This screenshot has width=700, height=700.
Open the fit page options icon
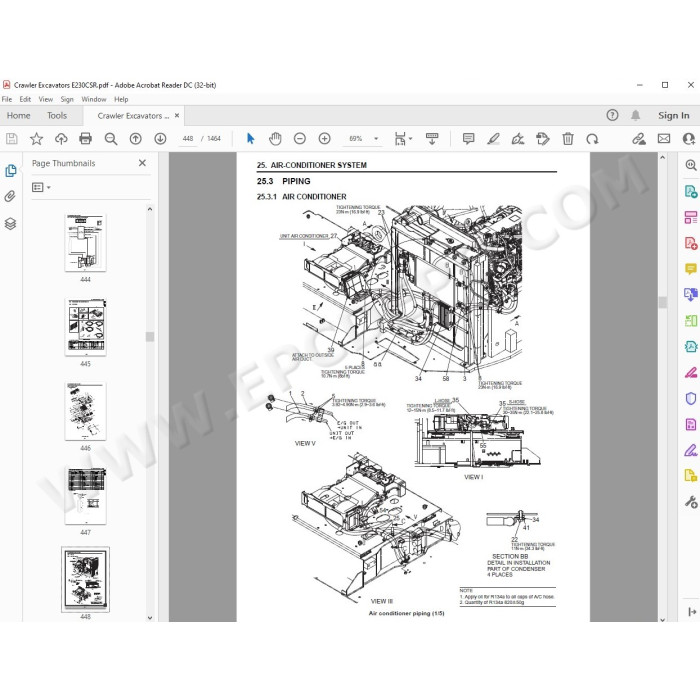(x=403, y=139)
